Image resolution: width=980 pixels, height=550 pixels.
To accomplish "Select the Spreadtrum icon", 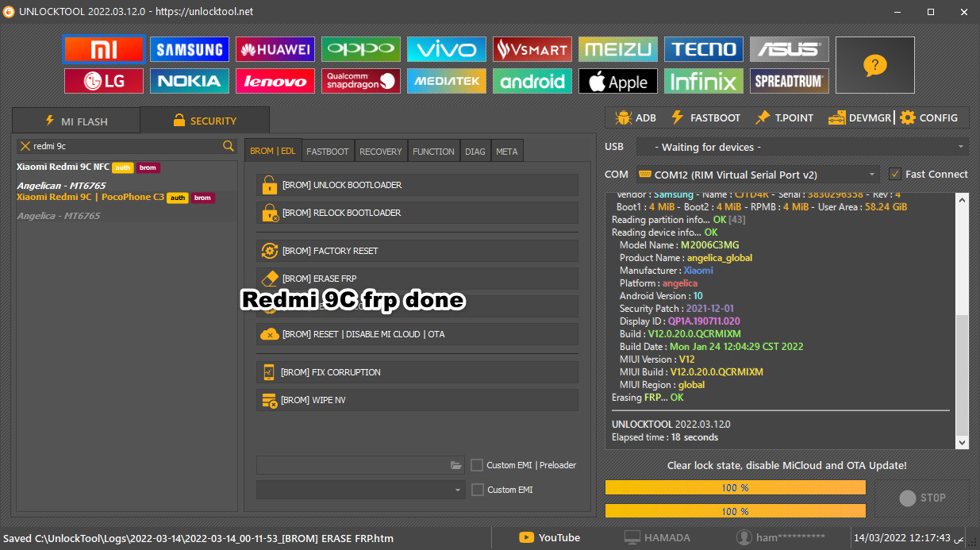I will point(789,81).
